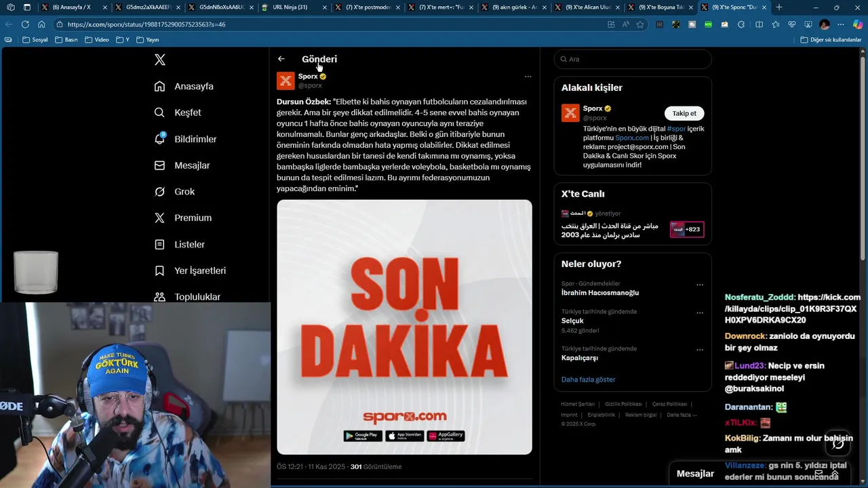This screenshot has height=488, width=868.
Task: Open a new browser tab
Action: click(779, 7)
